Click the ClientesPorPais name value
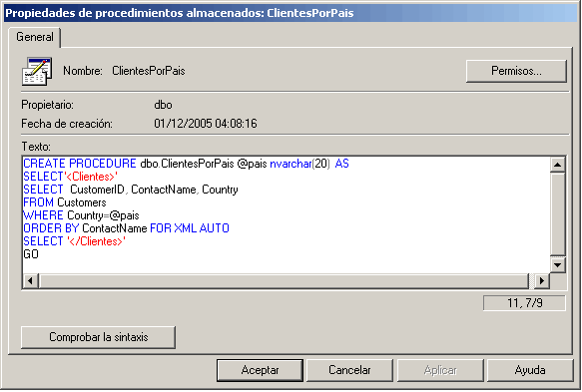Image resolution: width=582 pixels, height=392 pixels. (x=149, y=71)
